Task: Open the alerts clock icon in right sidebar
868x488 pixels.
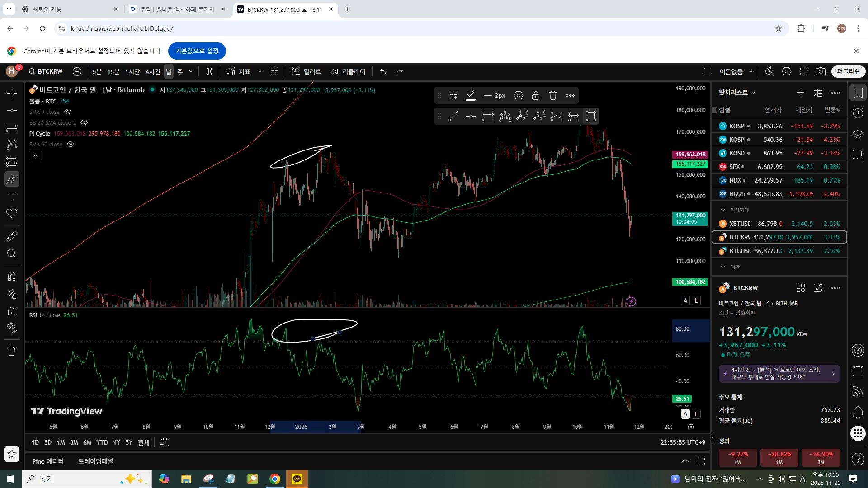Action: pos(858,113)
